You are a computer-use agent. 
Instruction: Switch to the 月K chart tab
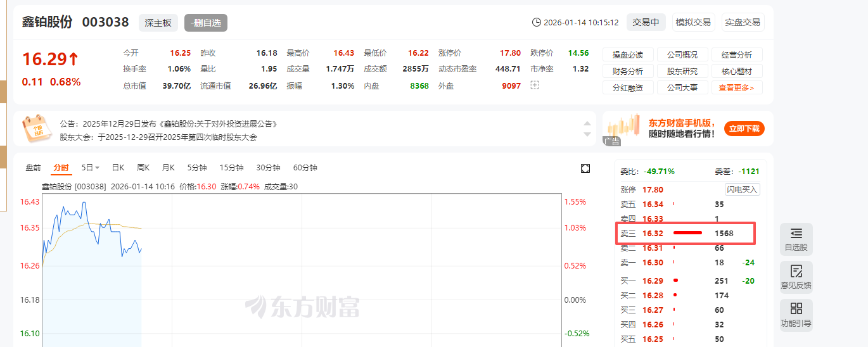click(168, 168)
